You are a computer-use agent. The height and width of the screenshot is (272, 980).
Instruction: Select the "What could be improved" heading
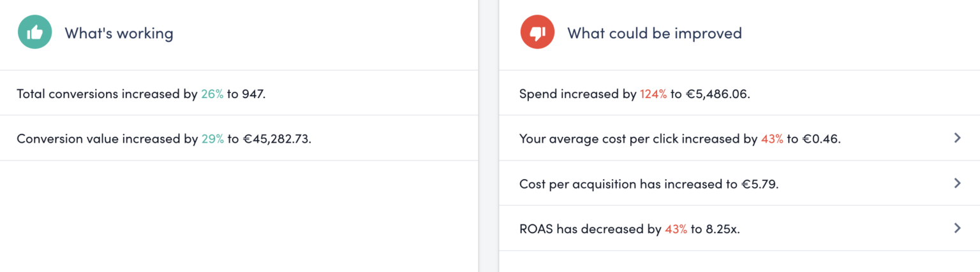pyautogui.click(x=654, y=33)
